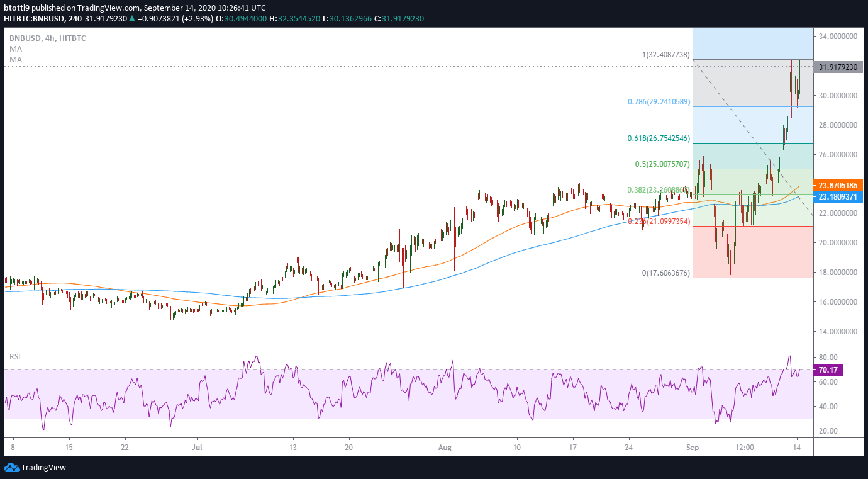Select the BNBUSD, 4h, HITBTC chart title
868x479 pixels.
tap(47, 38)
